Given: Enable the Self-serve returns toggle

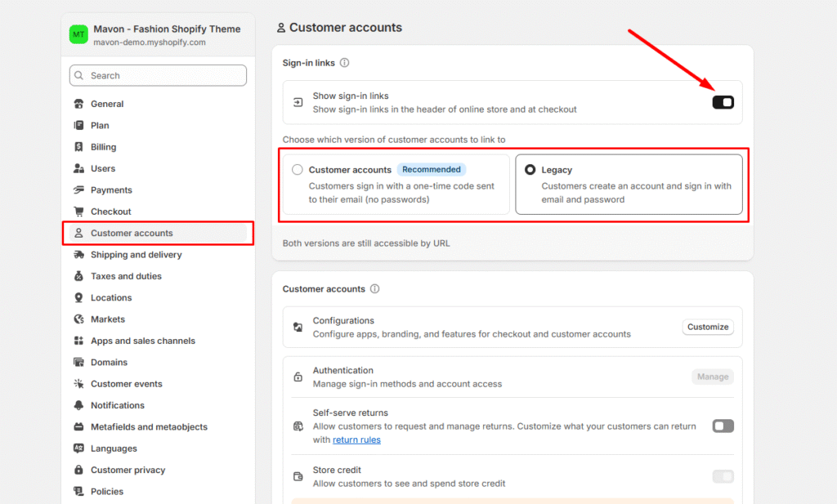Looking at the screenshot, I should click(723, 426).
